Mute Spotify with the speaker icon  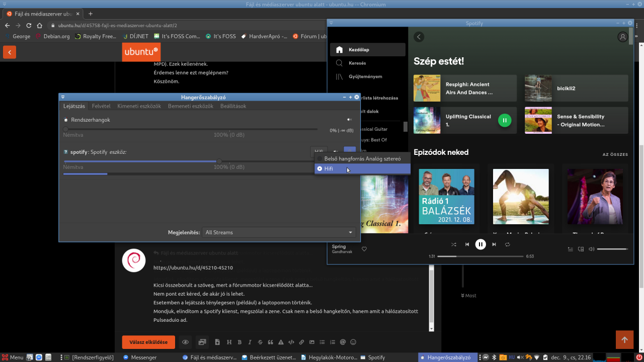point(592,249)
